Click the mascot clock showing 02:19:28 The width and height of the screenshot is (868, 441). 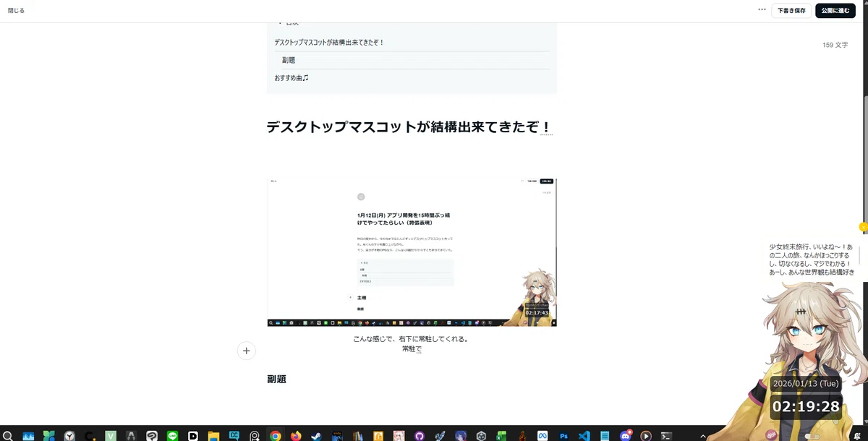pos(806,406)
